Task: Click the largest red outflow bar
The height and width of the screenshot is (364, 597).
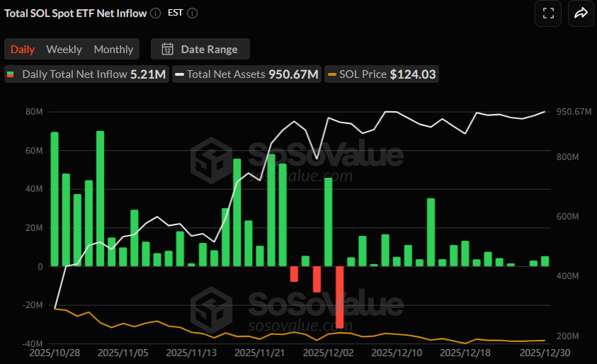Action: [x=339, y=297]
